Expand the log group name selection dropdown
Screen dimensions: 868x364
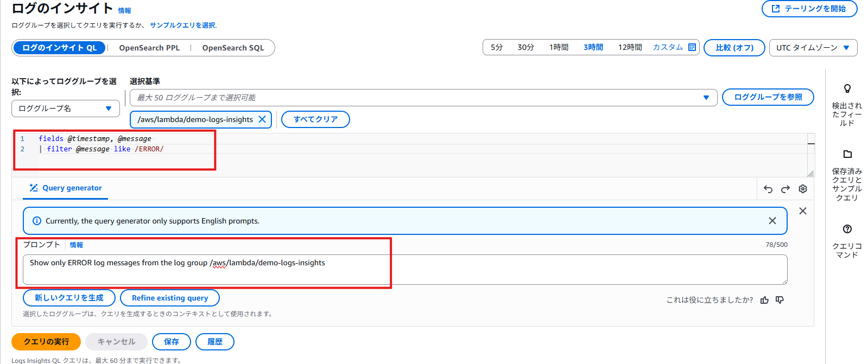pyautogui.click(x=65, y=108)
